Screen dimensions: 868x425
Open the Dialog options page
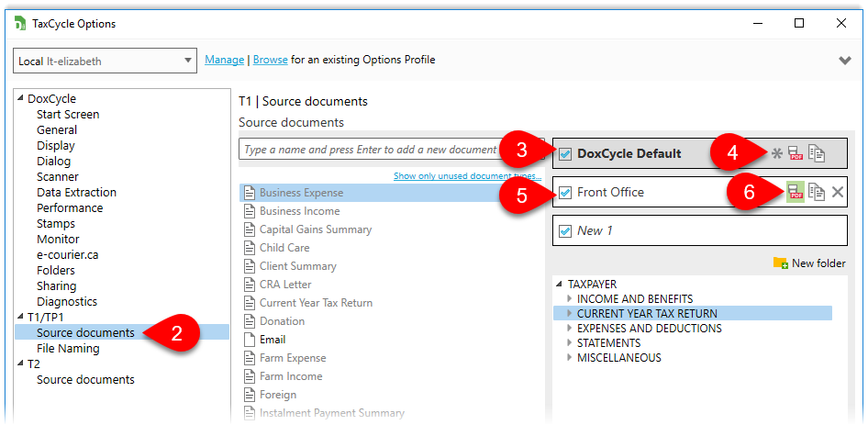(54, 161)
